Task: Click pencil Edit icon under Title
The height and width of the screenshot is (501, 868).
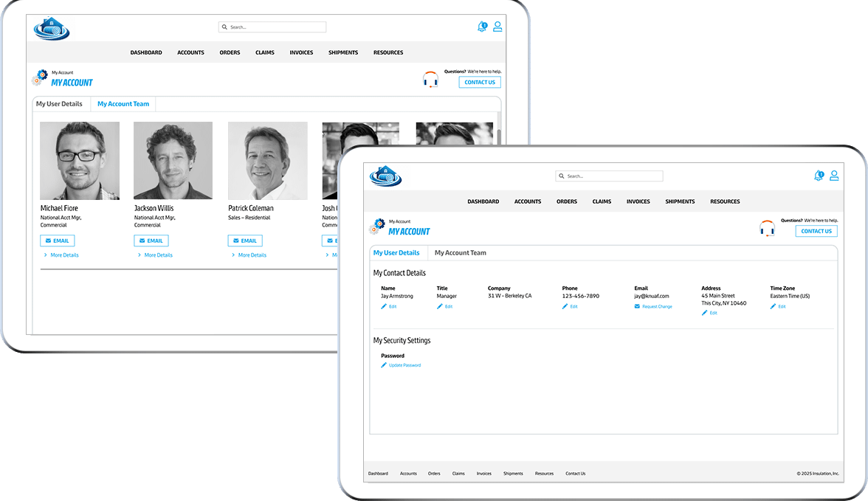Action: coord(440,306)
